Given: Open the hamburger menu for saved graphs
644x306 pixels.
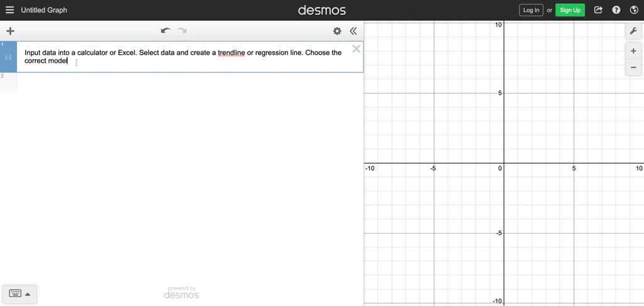Looking at the screenshot, I should (9, 10).
